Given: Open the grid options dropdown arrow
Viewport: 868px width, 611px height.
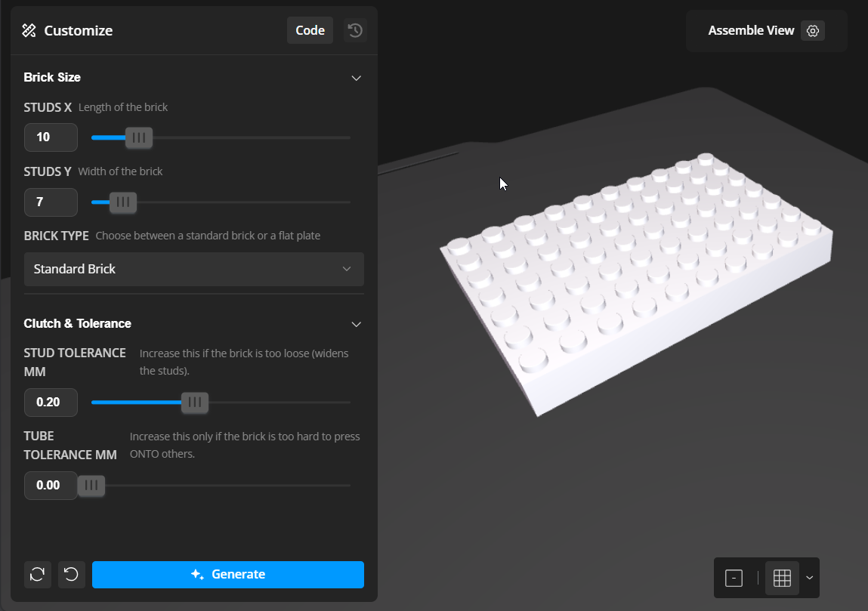Looking at the screenshot, I should pos(809,578).
